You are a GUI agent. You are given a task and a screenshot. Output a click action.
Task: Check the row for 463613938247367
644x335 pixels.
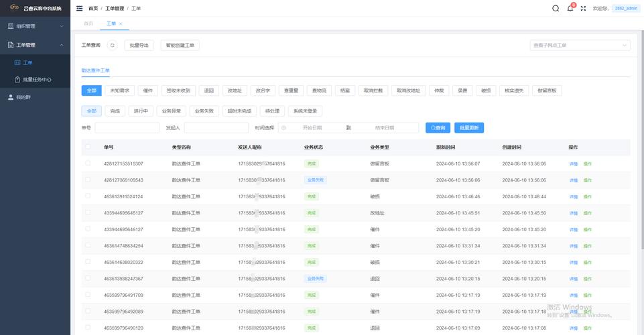click(x=88, y=278)
